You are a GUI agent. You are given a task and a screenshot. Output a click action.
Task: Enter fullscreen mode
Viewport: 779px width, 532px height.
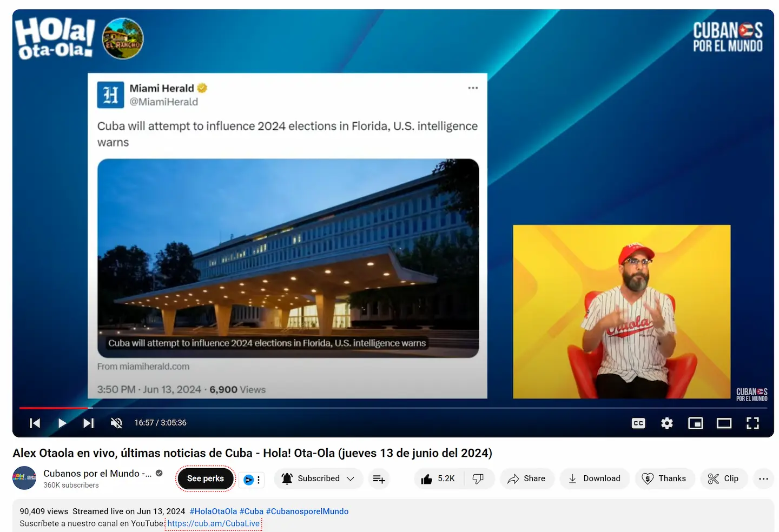[753, 423]
